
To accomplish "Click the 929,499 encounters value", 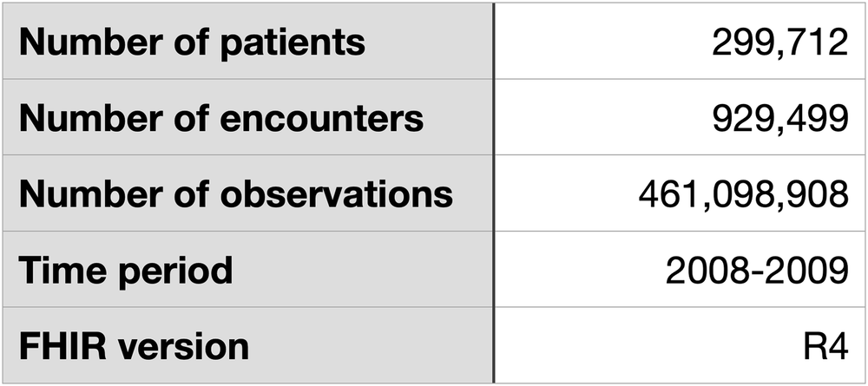I will click(779, 118).
